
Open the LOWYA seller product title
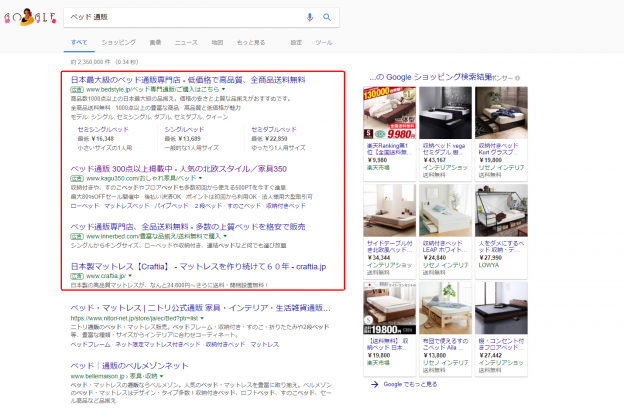[501, 246]
